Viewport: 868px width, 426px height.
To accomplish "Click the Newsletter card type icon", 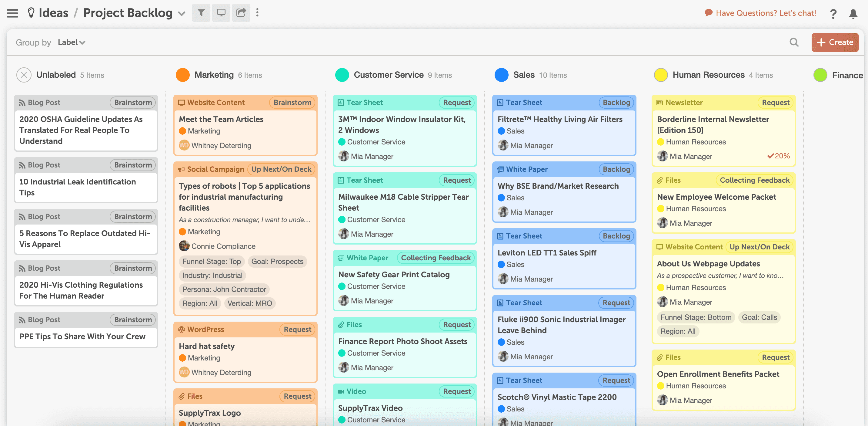I will tap(660, 103).
